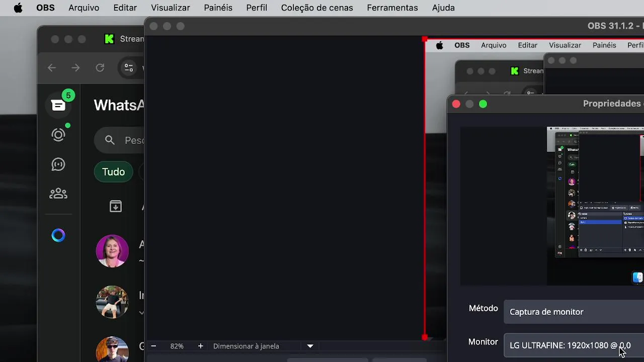
Task: Open the Monitor LG ULTRAFINE dropdown
Action: tap(574, 345)
